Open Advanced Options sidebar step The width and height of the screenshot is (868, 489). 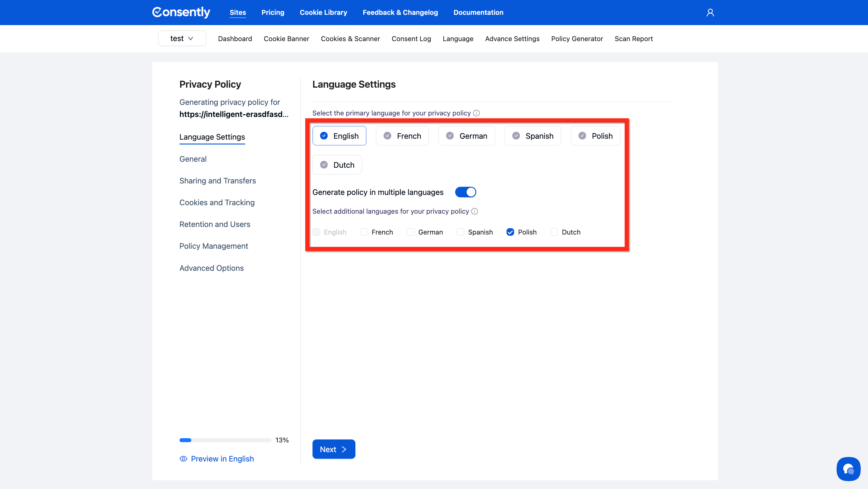(x=211, y=268)
